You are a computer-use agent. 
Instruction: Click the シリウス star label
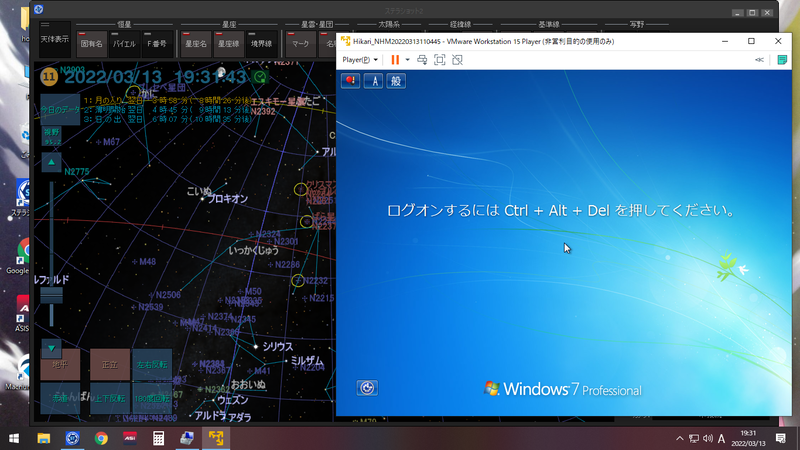(x=278, y=346)
